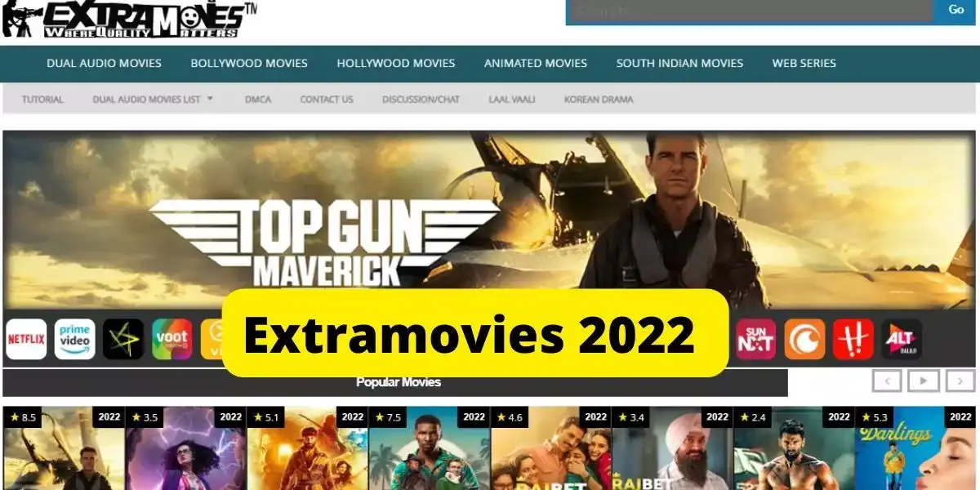Browse Hollywood Movies
Screen dimensions: 980x490
point(396,63)
